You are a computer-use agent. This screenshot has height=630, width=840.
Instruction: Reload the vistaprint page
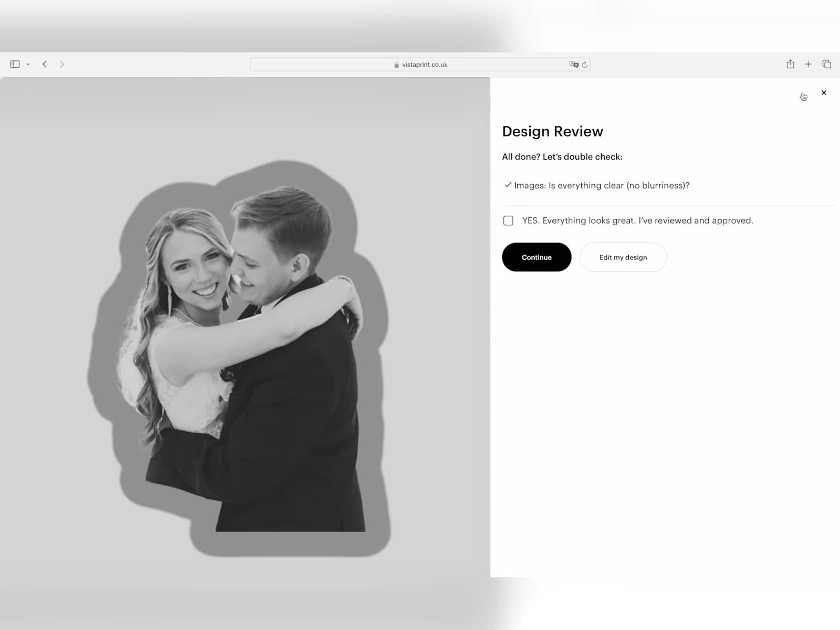pyautogui.click(x=584, y=65)
